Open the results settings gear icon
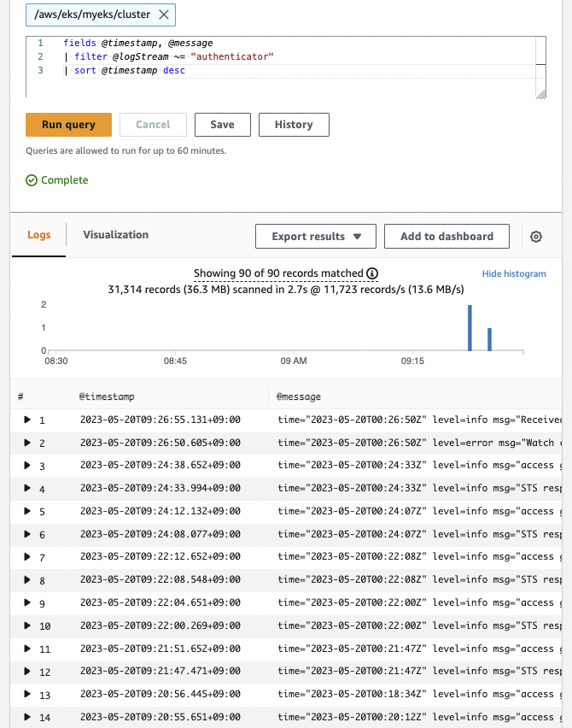572x728 pixels. [x=536, y=237]
